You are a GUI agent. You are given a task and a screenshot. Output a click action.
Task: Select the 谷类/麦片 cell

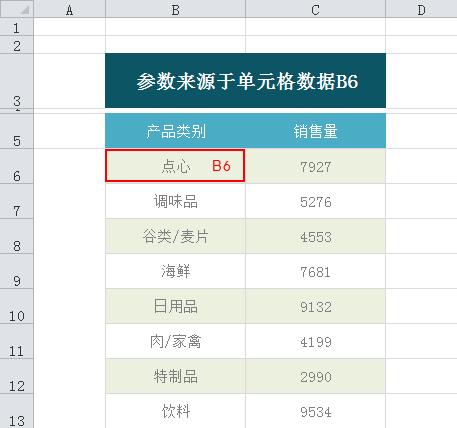pos(175,236)
